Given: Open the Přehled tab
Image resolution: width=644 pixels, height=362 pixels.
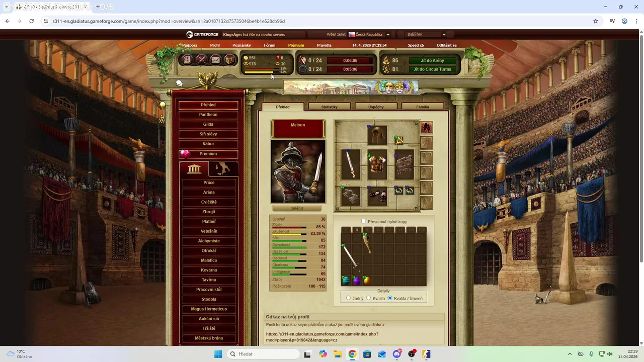Looking at the screenshot, I should 283,107.
